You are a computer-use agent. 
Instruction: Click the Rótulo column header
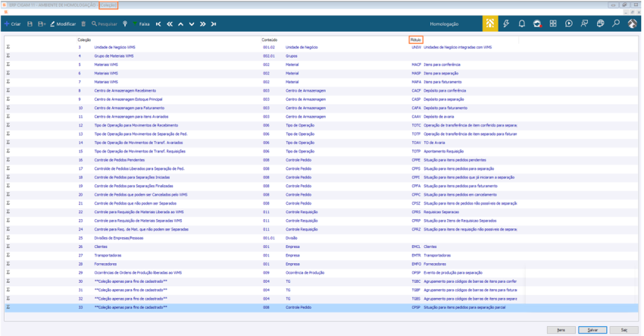[x=416, y=40]
